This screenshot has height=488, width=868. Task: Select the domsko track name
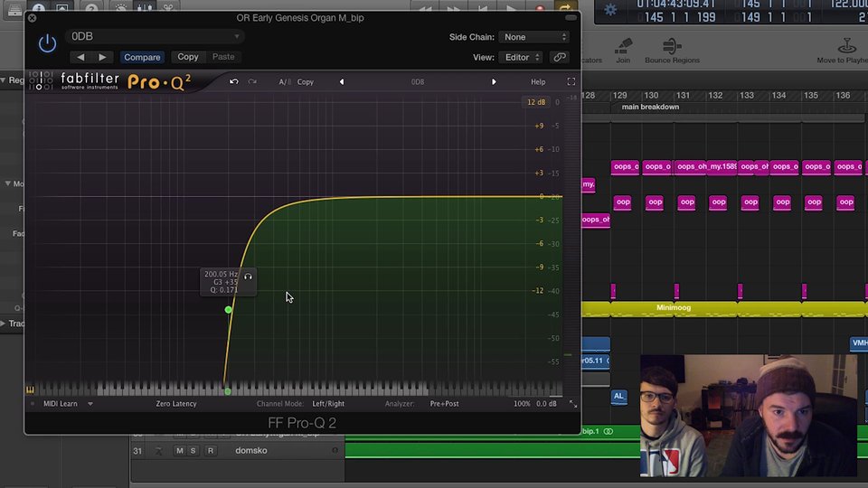(251, 451)
